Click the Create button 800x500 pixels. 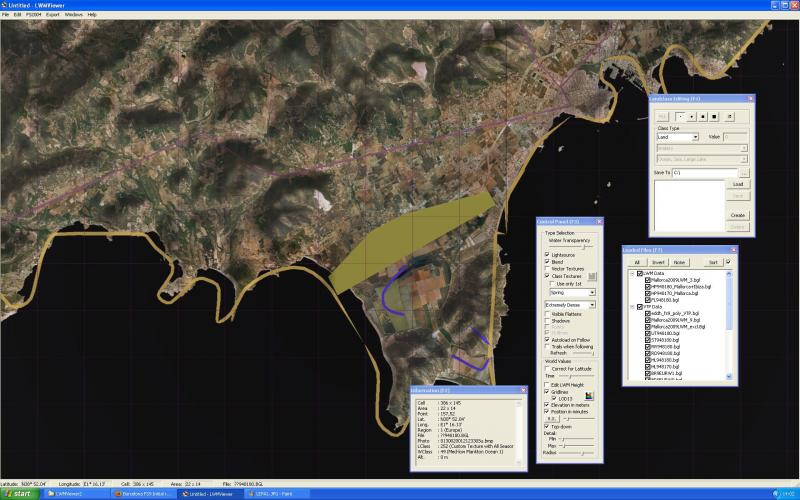click(738, 215)
